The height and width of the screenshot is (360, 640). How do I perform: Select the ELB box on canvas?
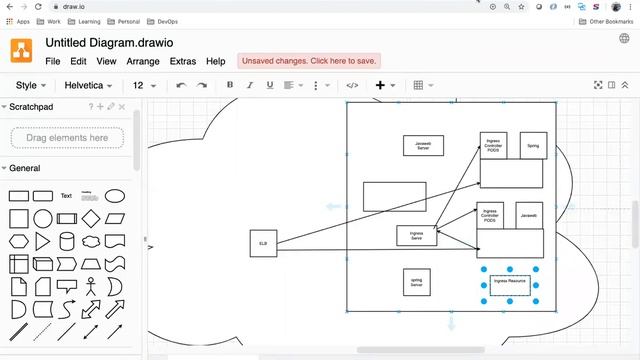pos(263,243)
